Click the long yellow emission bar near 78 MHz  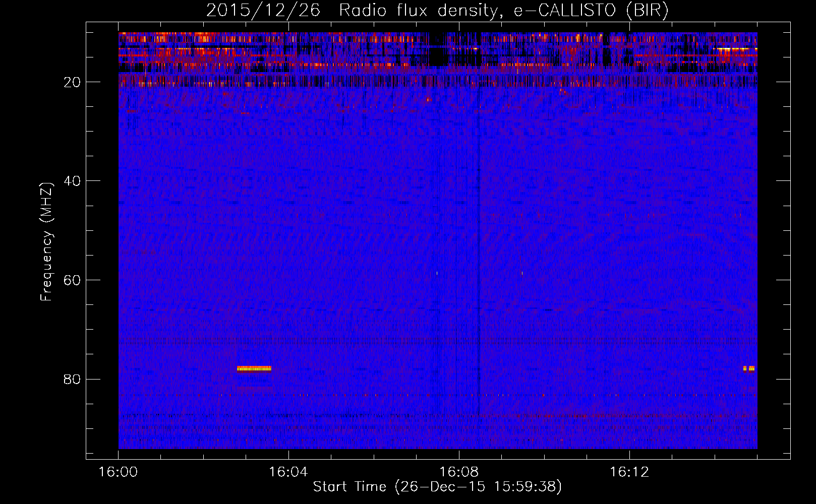pyautogui.click(x=254, y=368)
